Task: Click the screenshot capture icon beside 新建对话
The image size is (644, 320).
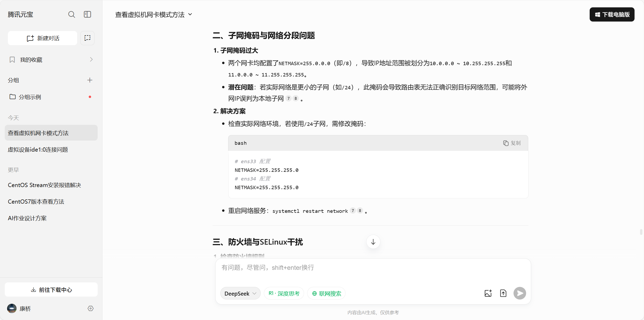Action: coord(87,38)
